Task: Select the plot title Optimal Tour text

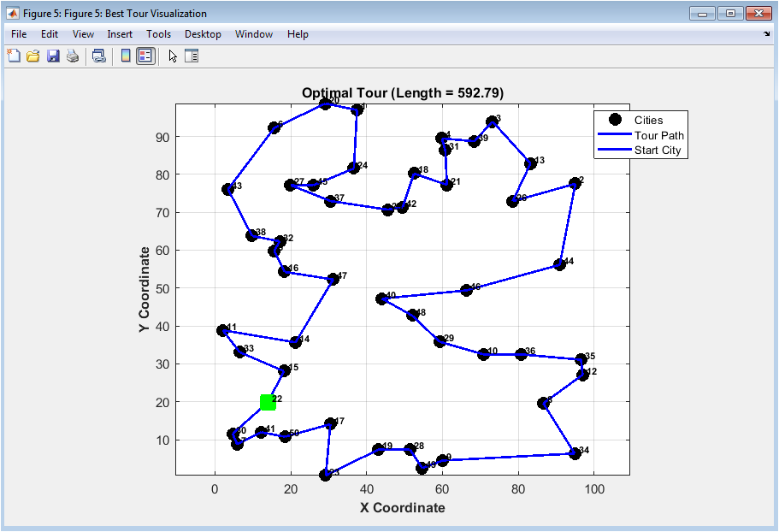Action: [x=403, y=92]
